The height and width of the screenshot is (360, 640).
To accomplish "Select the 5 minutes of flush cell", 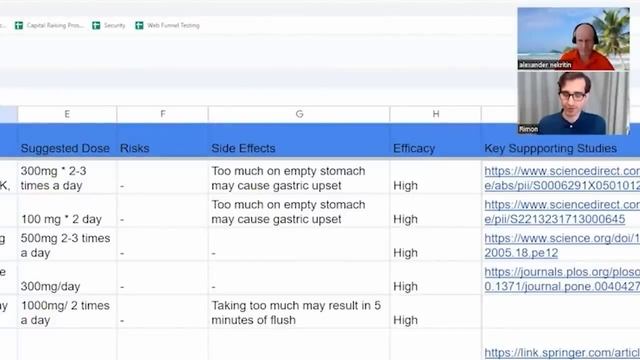I will tap(299, 312).
